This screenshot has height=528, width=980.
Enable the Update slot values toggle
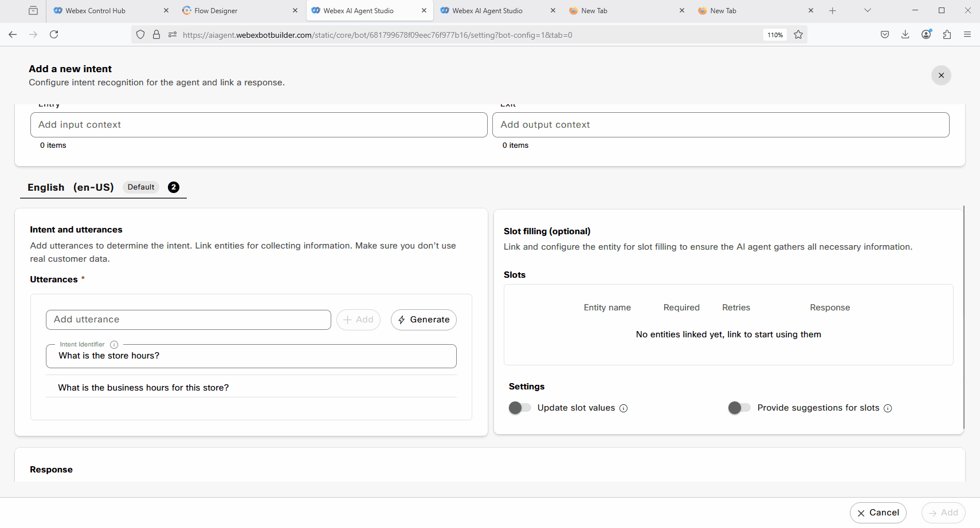(520, 408)
